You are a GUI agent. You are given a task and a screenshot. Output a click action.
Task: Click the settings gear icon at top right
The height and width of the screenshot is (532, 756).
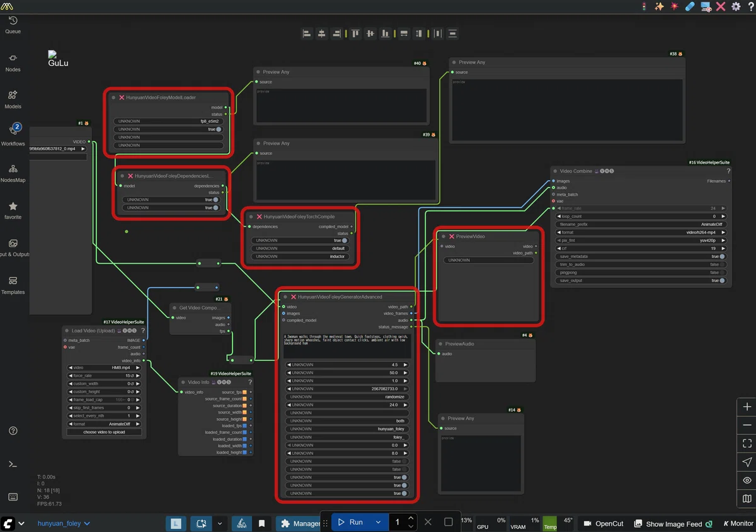click(x=736, y=6)
